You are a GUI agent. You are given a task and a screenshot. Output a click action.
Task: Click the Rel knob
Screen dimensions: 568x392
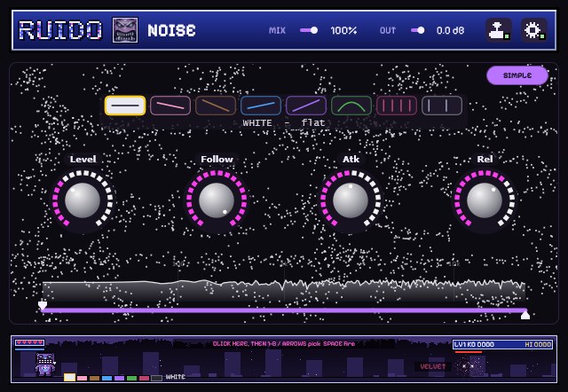point(485,200)
